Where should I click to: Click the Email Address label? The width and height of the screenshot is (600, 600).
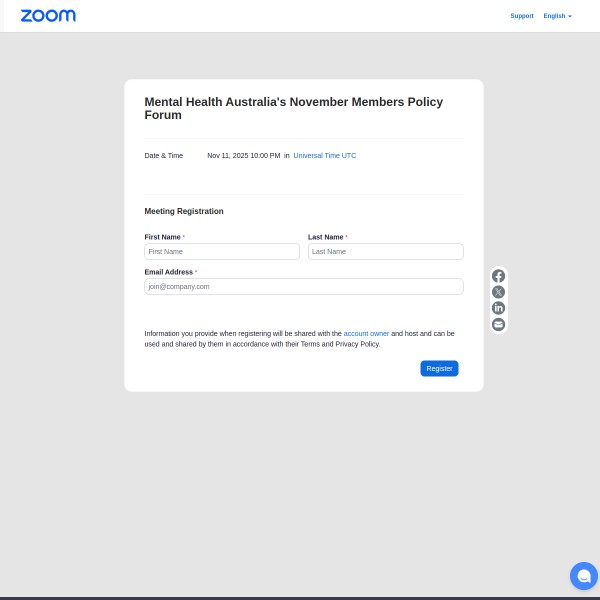[168, 272]
